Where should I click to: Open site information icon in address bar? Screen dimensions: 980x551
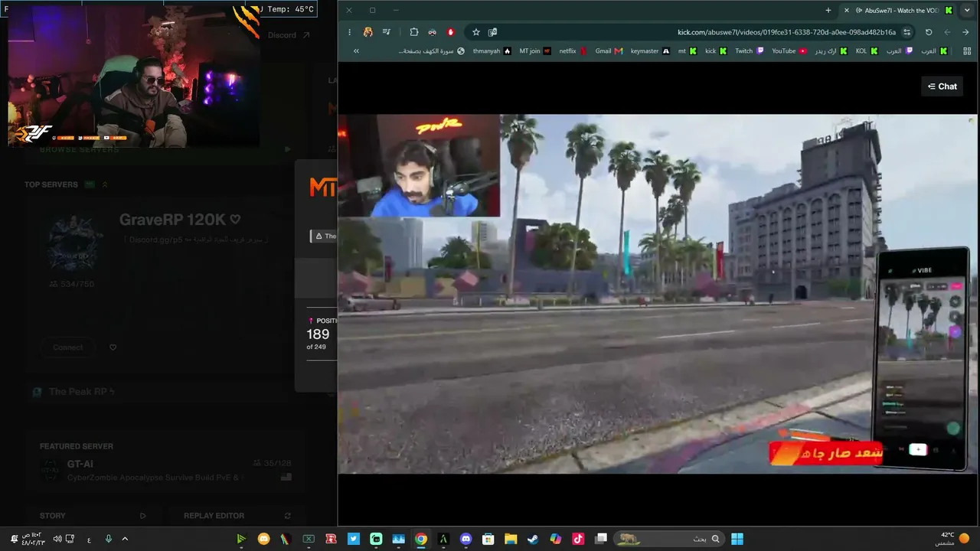pos(907,32)
